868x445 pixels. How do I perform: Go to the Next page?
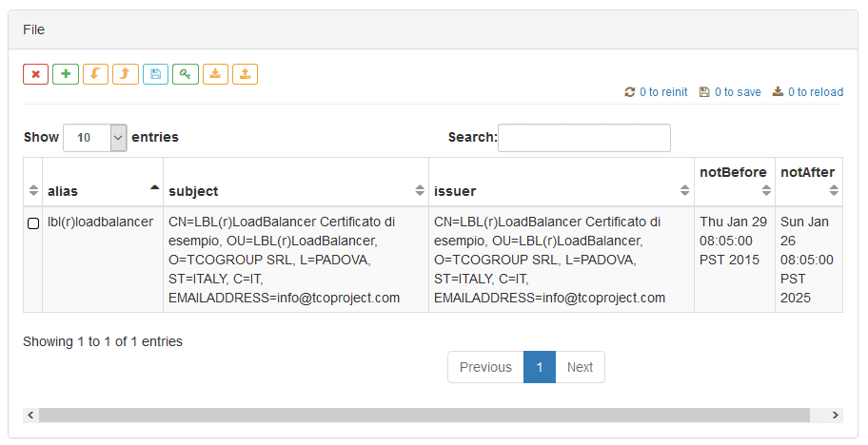point(581,367)
